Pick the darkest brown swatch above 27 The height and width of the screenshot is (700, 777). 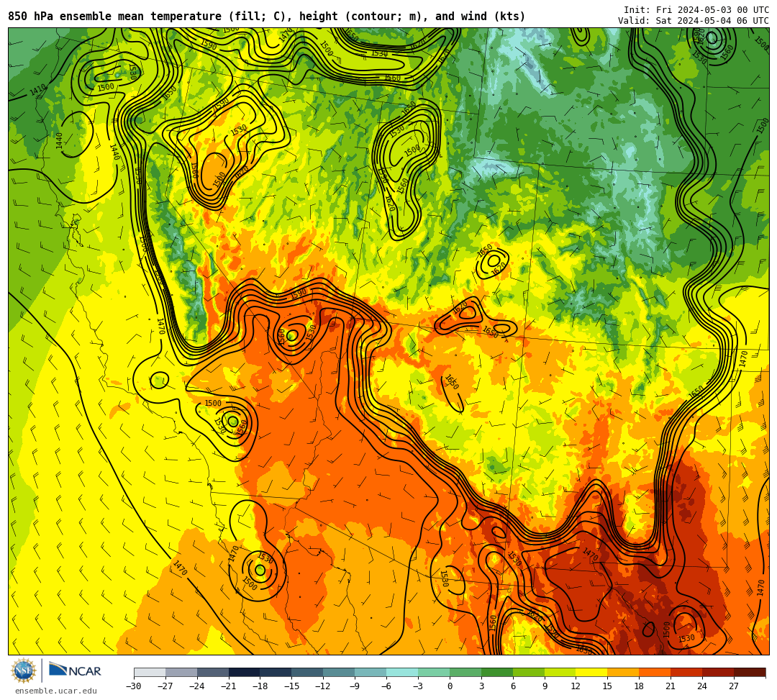pyautogui.click(x=750, y=672)
